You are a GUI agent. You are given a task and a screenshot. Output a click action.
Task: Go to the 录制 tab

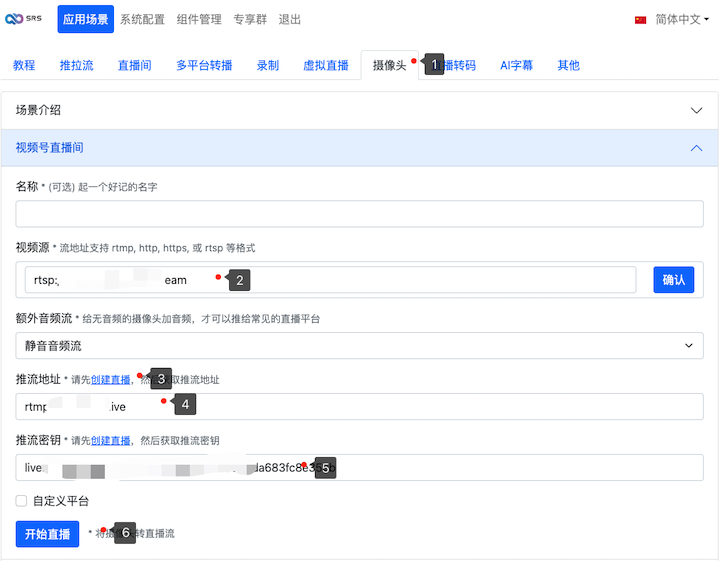point(267,65)
